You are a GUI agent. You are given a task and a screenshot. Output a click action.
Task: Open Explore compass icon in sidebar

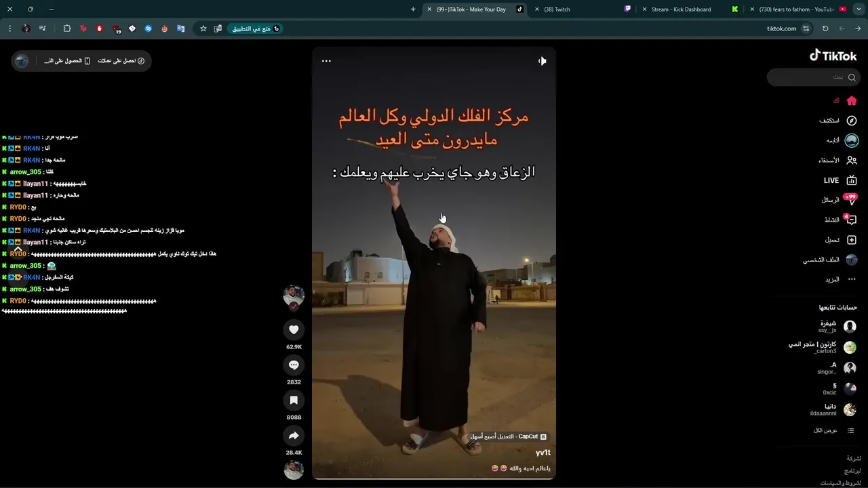tap(852, 121)
